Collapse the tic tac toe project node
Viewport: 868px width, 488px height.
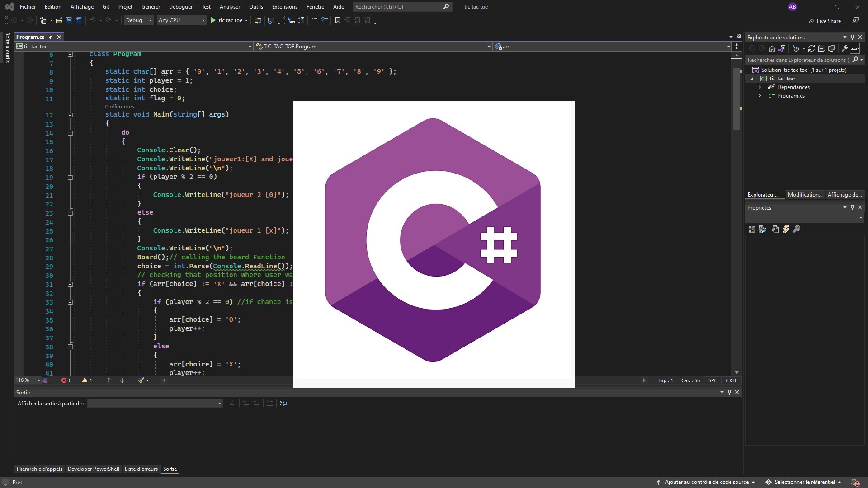tap(752, 79)
